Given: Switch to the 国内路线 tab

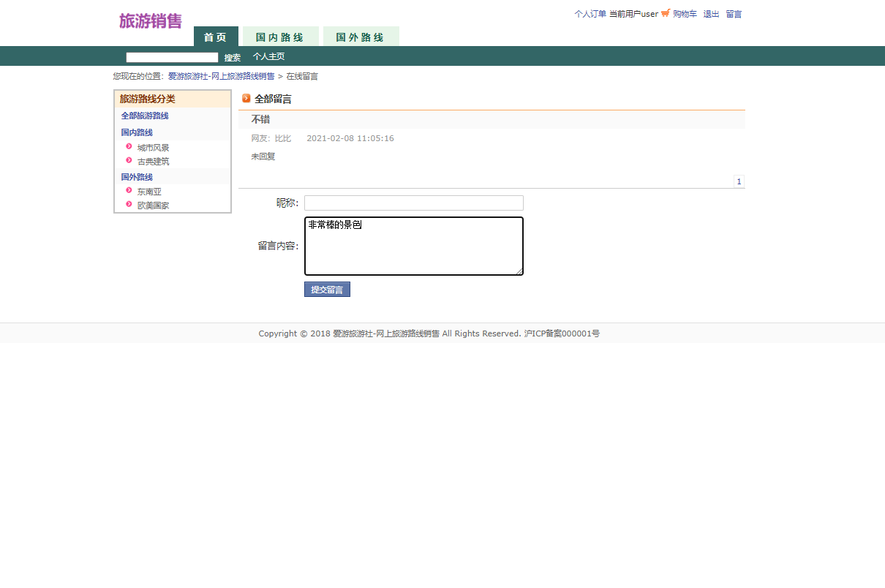Looking at the screenshot, I should click(280, 37).
